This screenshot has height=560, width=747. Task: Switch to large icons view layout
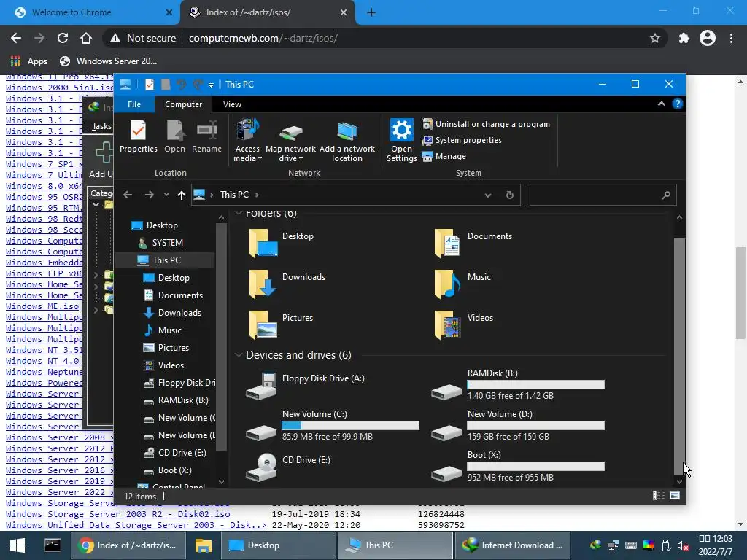675,496
